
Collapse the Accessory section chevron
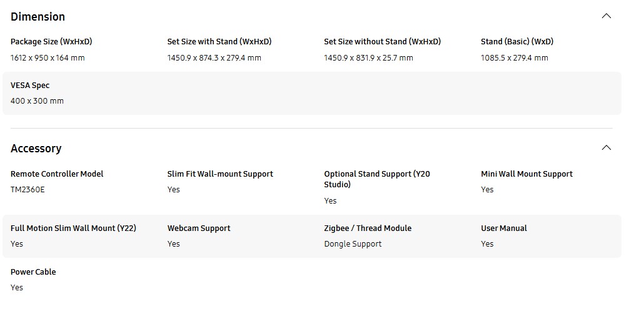pyautogui.click(x=606, y=147)
